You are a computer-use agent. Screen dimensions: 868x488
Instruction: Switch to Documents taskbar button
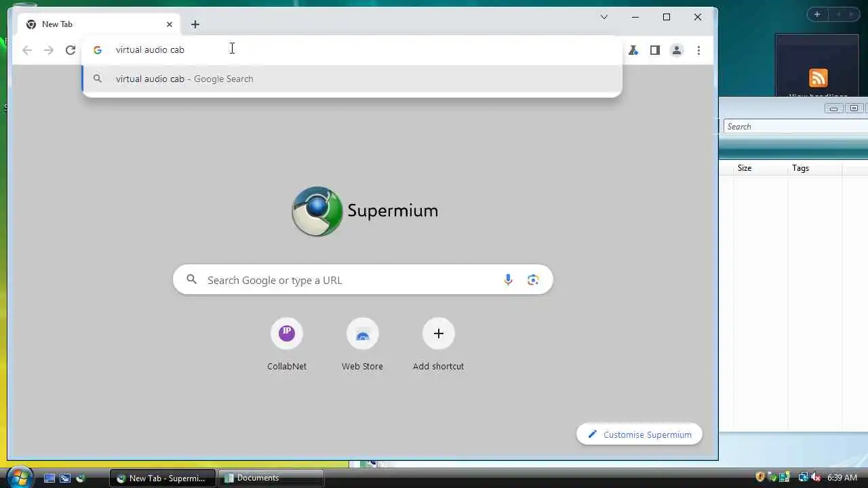pos(271,478)
